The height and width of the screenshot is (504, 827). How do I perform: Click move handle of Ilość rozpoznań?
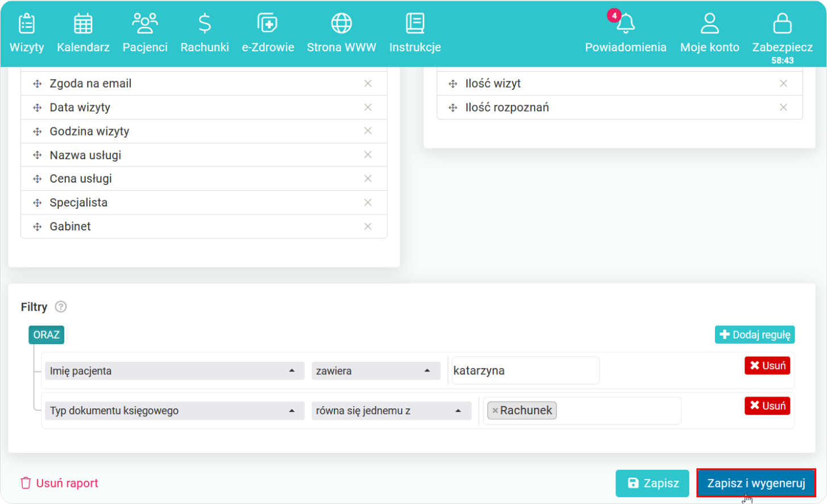pos(453,108)
